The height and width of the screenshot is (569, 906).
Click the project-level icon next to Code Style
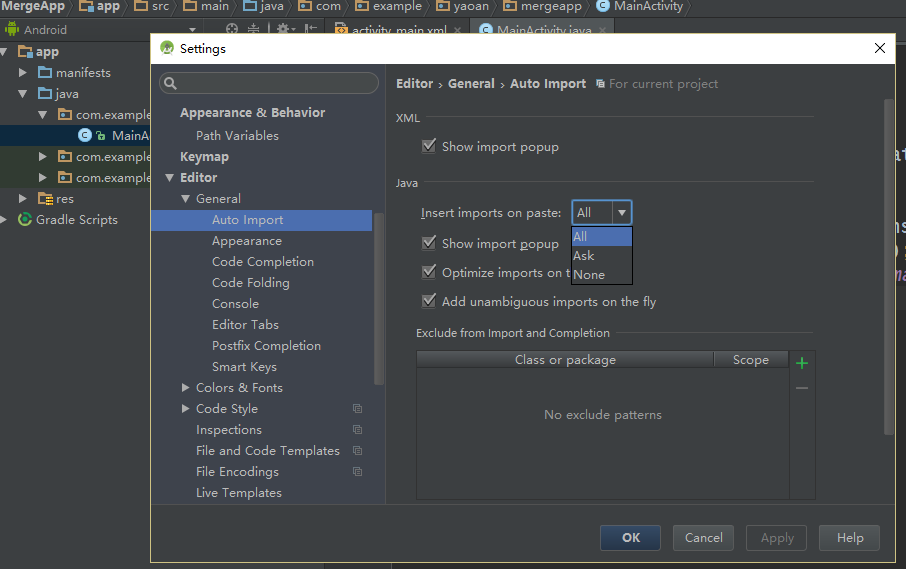[x=358, y=408]
